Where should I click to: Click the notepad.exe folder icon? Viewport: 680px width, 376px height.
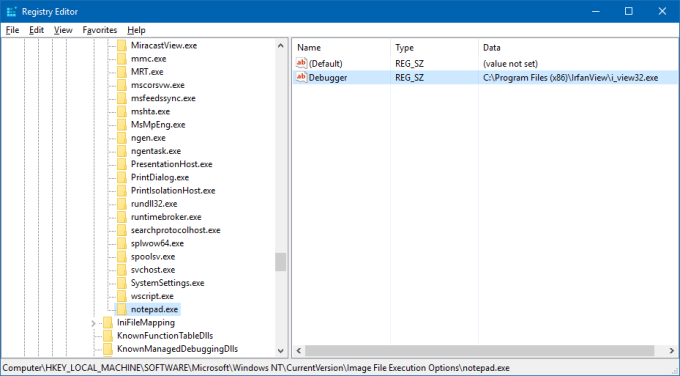122,309
